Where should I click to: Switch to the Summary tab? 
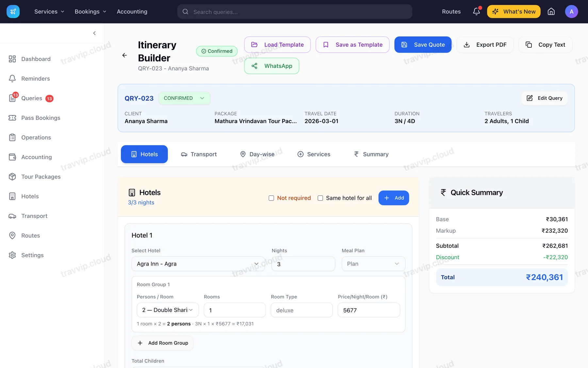(371, 154)
